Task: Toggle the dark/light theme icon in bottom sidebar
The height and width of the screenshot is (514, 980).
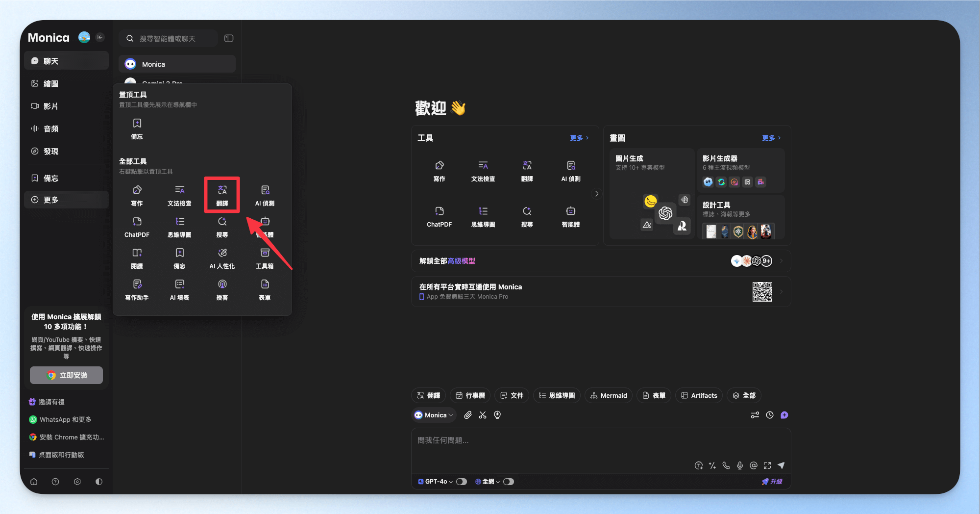Action: coord(99,482)
